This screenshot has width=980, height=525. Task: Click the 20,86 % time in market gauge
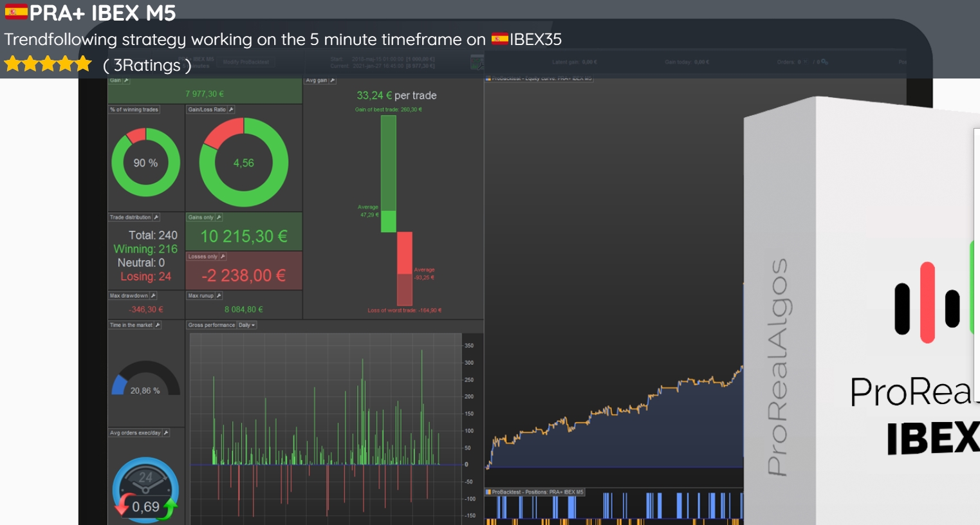coord(146,378)
